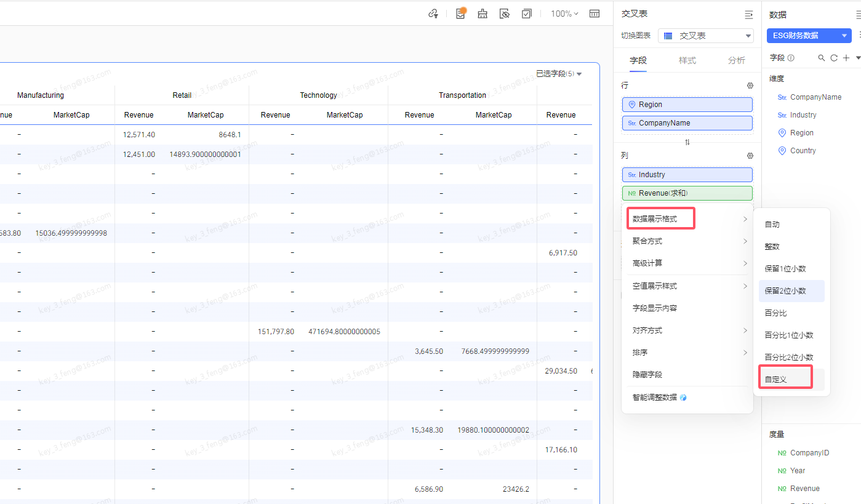The height and width of the screenshot is (504, 861).
Task: Open the ESG财务数据 dataset dropdown
Action: pyautogui.click(x=809, y=36)
